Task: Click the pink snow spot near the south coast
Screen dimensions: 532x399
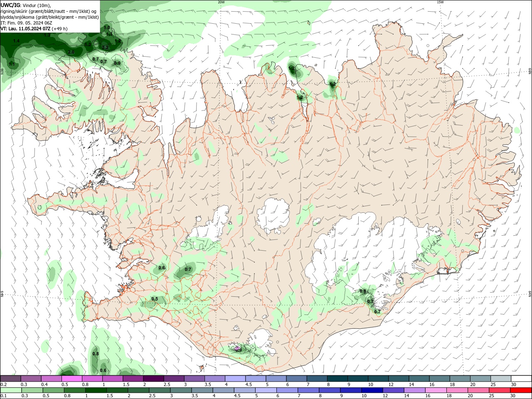Action: (237, 348)
